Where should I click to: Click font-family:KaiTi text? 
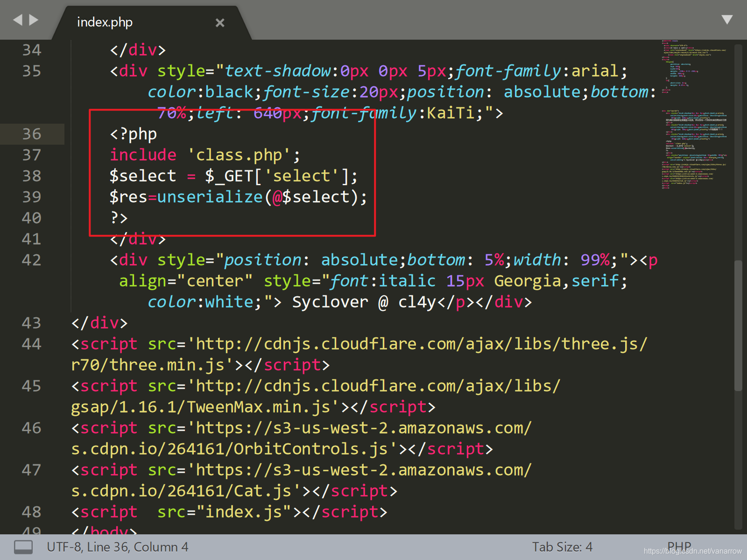pos(393,113)
